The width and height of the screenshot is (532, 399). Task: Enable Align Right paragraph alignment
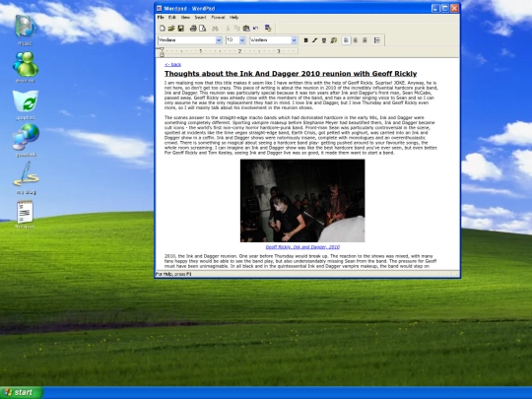point(365,40)
